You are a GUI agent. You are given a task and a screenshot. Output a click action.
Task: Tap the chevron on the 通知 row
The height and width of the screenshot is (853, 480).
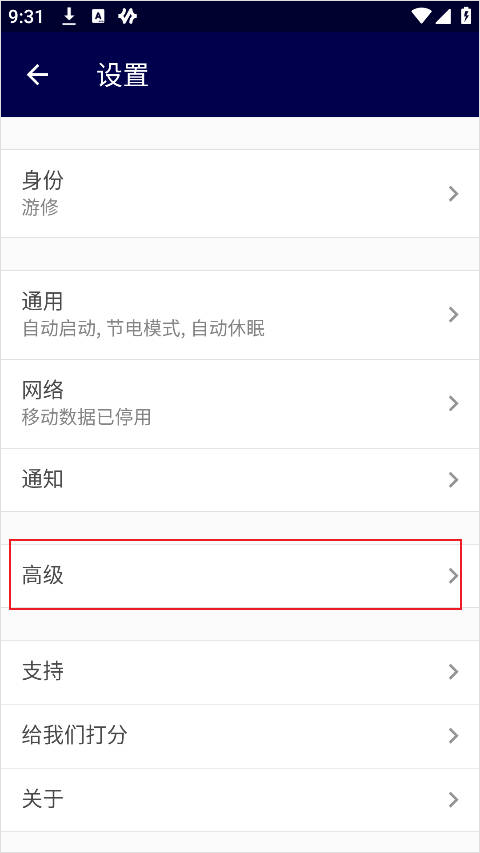pyautogui.click(x=453, y=480)
